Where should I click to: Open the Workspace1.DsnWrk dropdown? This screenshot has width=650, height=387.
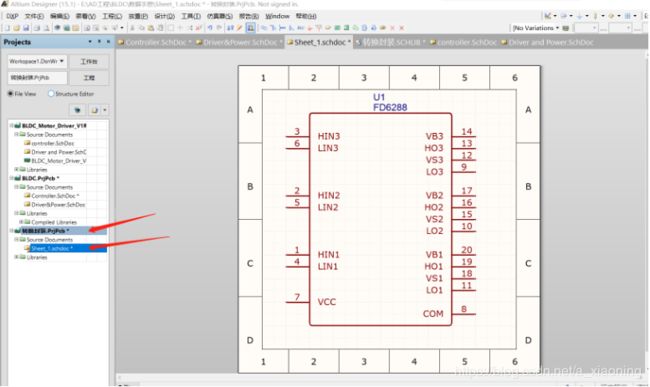[37, 61]
